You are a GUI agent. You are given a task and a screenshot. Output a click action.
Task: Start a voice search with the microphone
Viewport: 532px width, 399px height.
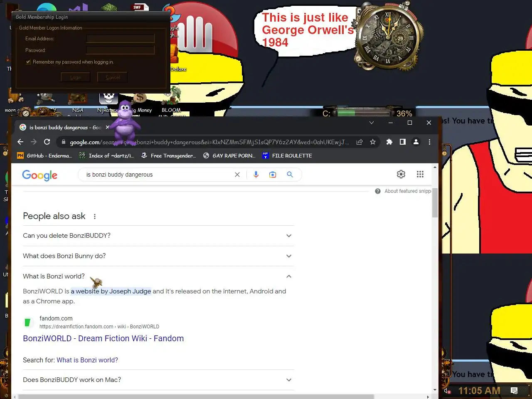tap(256, 175)
